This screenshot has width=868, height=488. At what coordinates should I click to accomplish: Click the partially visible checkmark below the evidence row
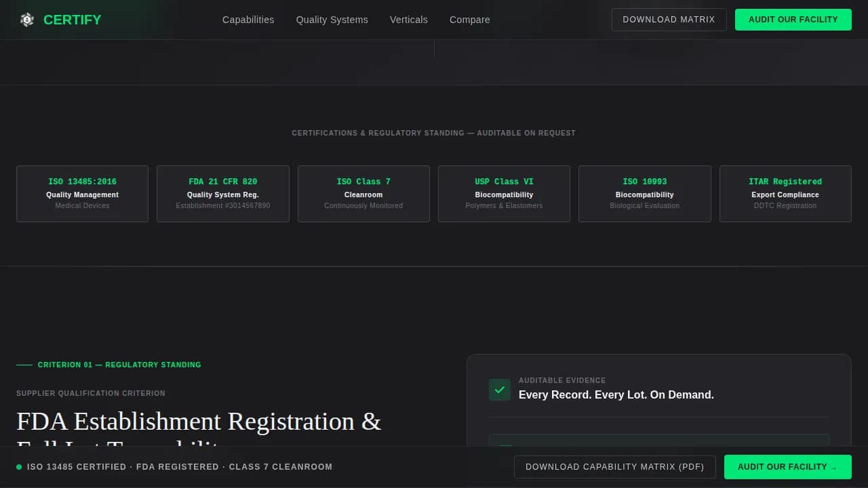[x=505, y=447]
